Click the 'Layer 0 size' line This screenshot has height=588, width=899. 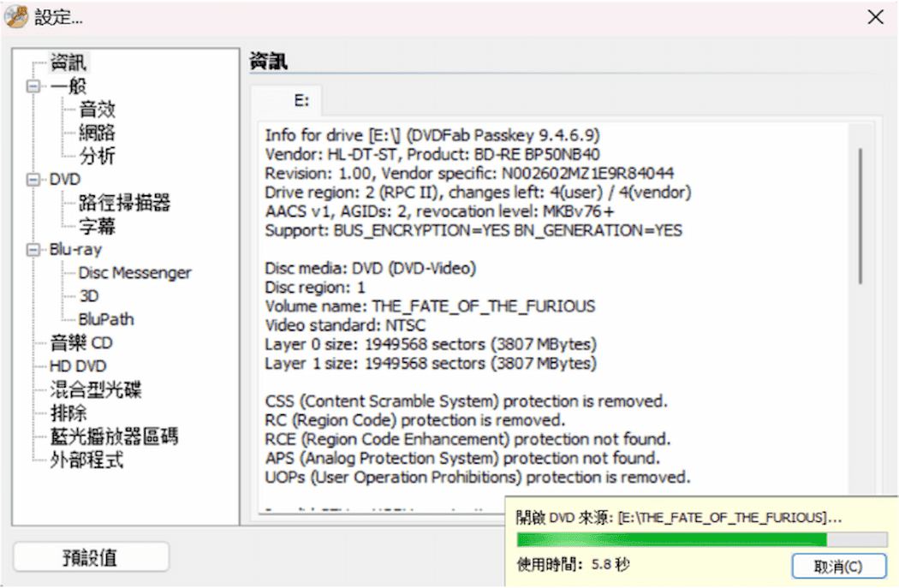[x=431, y=344]
